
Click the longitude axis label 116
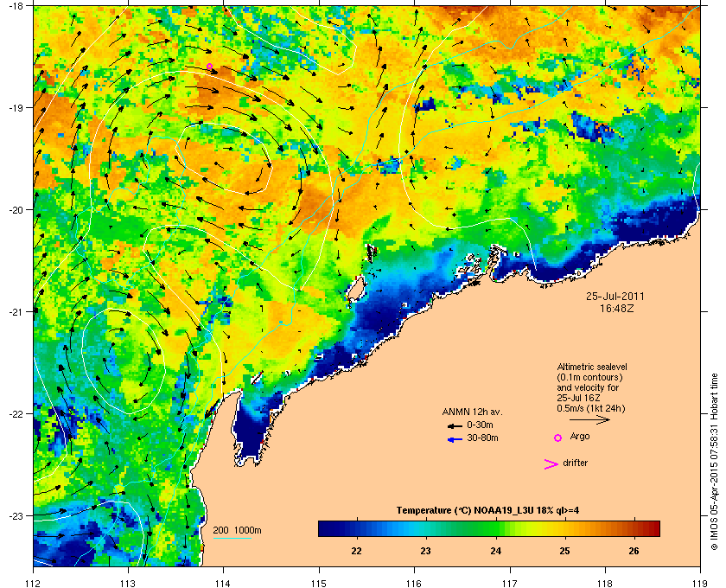point(414,584)
